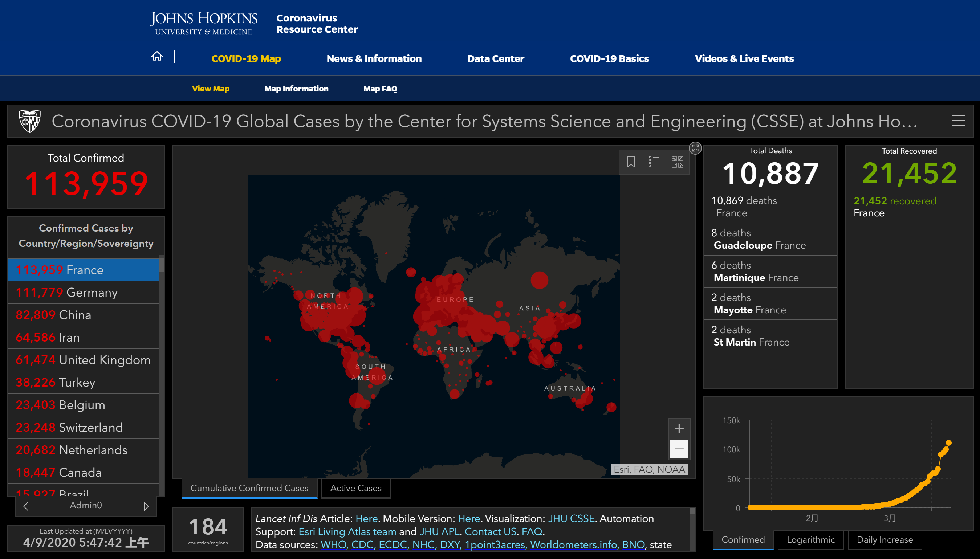Select Canada in the confirmed cases list

pyautogui.click(x=83, y=472)
